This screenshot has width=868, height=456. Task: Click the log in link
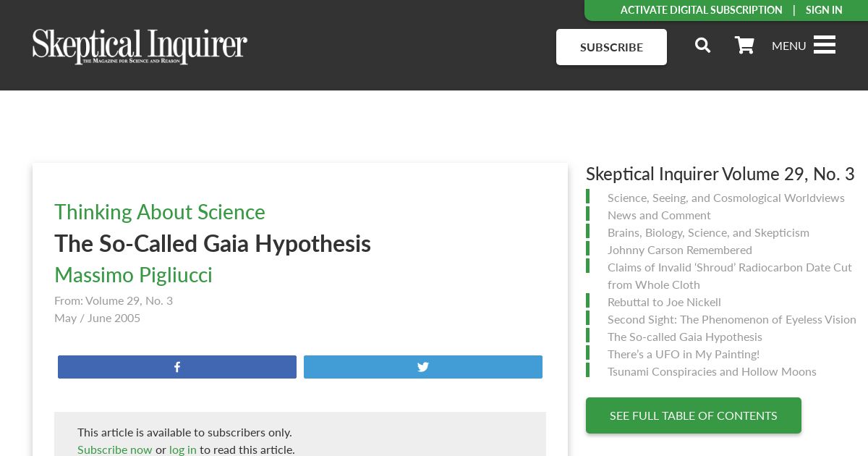point(183,449)
